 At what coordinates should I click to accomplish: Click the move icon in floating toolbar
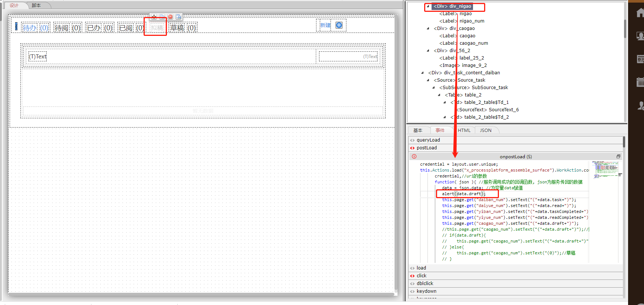[154, 17]
